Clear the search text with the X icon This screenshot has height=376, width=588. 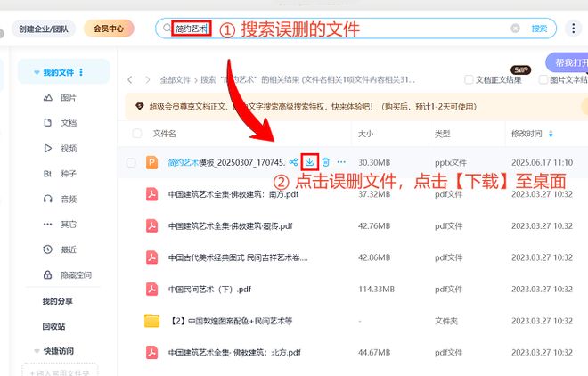[x=515, y=29]
